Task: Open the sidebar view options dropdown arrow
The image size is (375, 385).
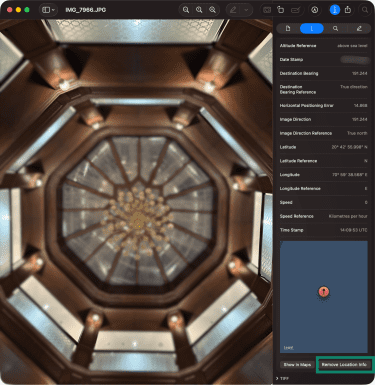Action: click(53, 10)
